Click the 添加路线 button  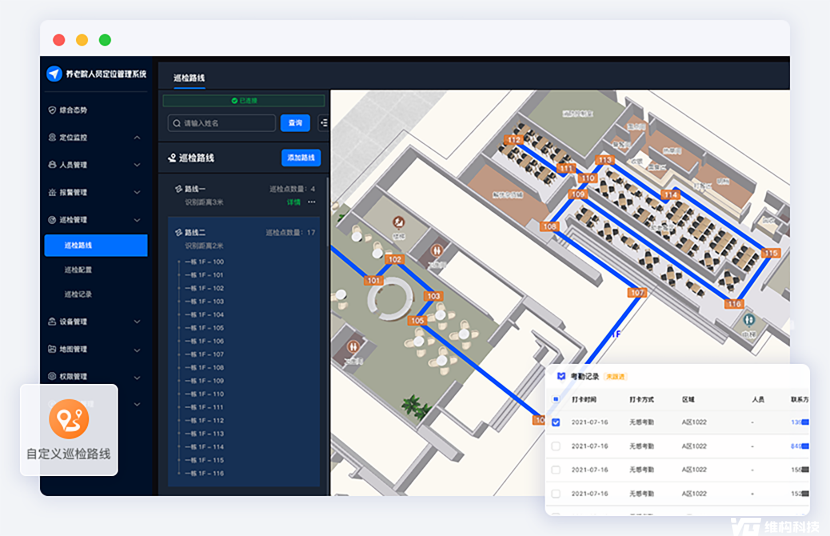click(x=301, y=158)
